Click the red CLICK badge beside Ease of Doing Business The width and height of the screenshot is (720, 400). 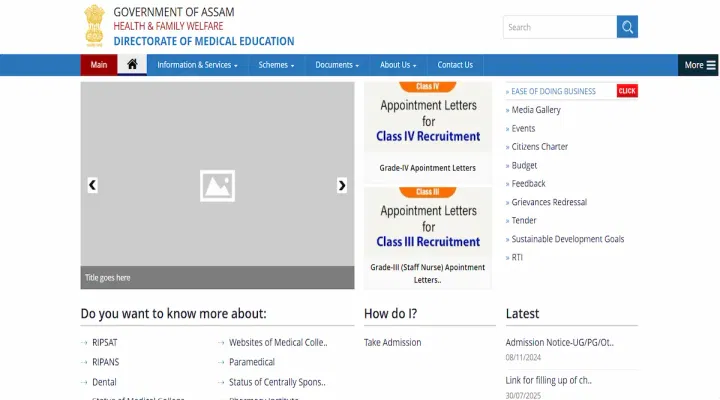[x=627, y=91]
